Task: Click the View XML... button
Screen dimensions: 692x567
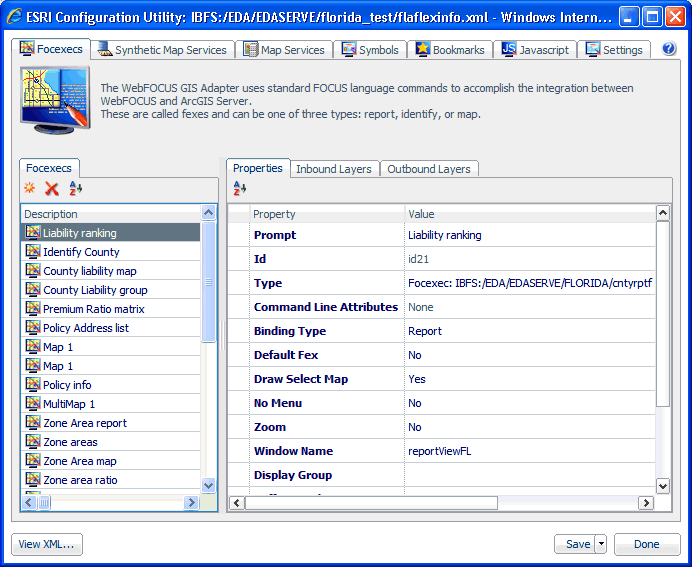Action: pyautogui.click(x=46, y=544)
